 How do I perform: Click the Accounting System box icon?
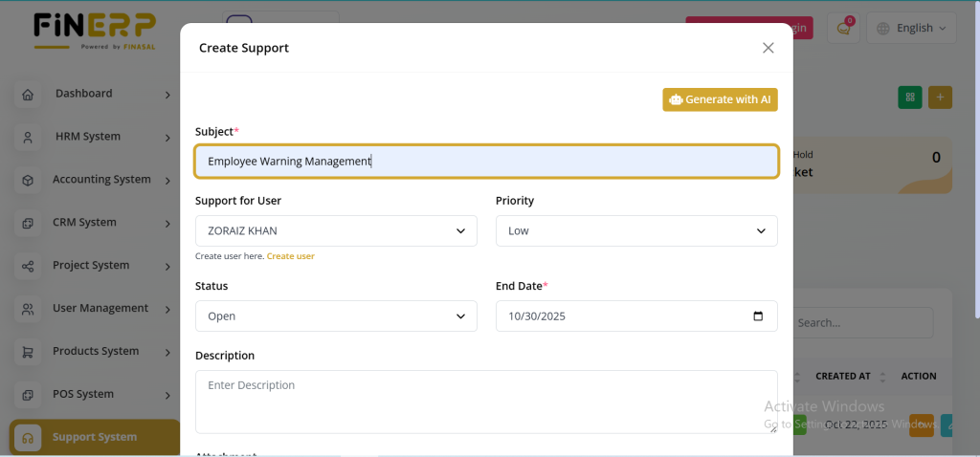point(28,181)
